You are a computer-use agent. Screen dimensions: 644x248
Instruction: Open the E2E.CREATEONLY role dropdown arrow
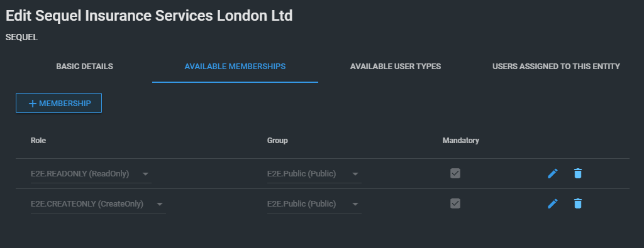[160, 204]
